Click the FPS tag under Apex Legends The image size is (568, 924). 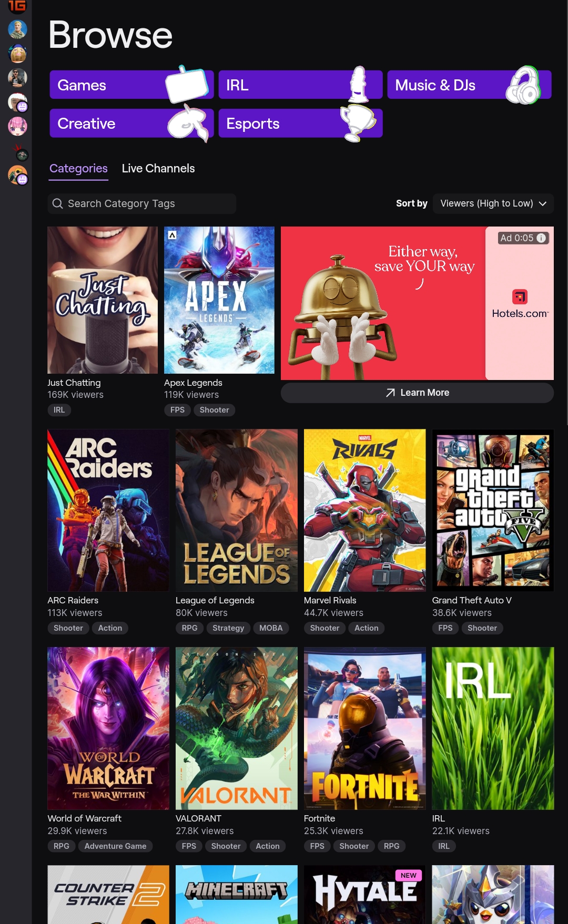click(177, 410)
